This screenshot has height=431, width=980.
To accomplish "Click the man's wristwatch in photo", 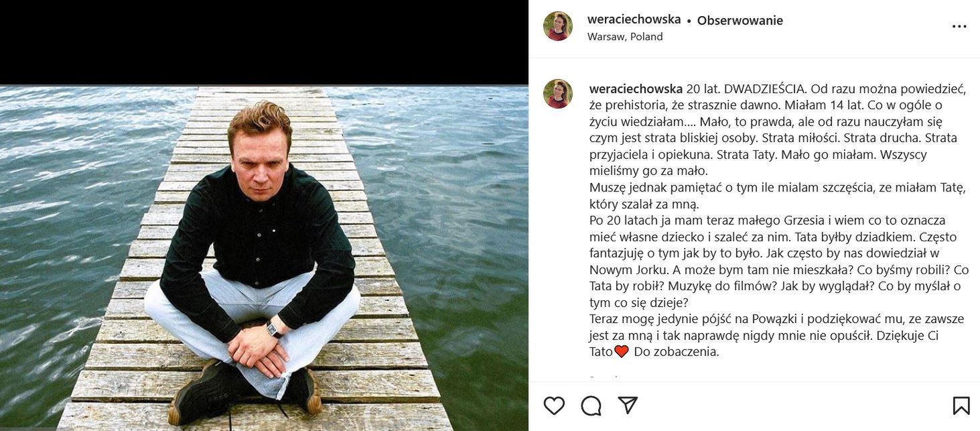I will [x=273, y=328].
